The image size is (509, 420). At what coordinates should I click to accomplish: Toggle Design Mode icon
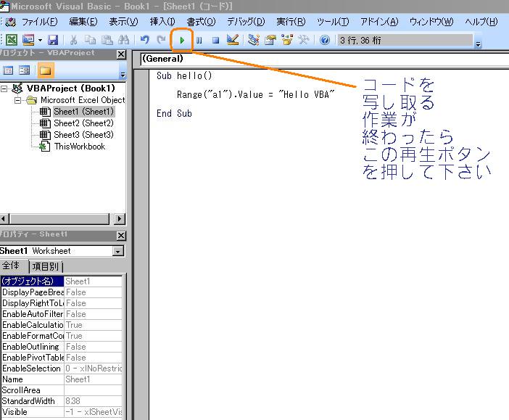click(x=233, y=40)
